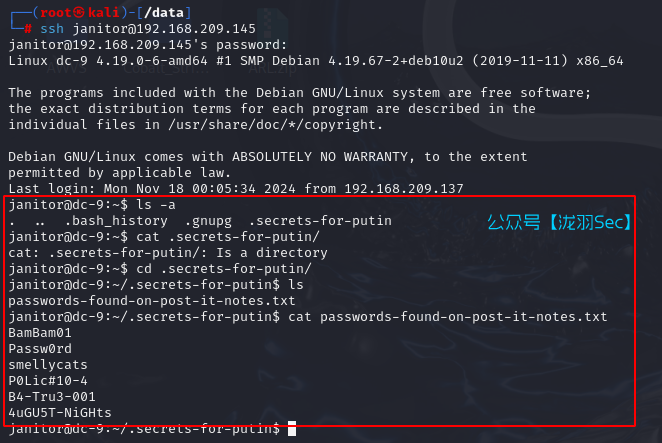This screenshot has height=443, width=662.
Task: Click the janitor password prompt line
Action: [147, 45]
